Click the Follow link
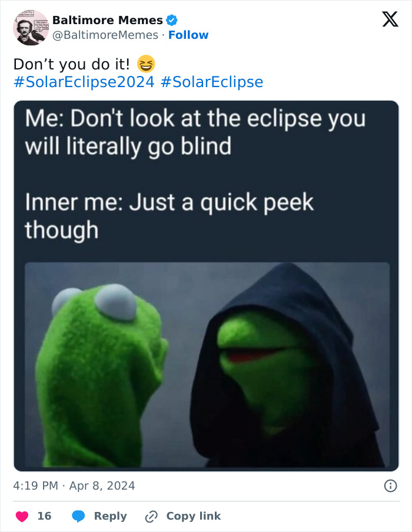Viewport: 412px width, 532px height. [x=189, y=35]
